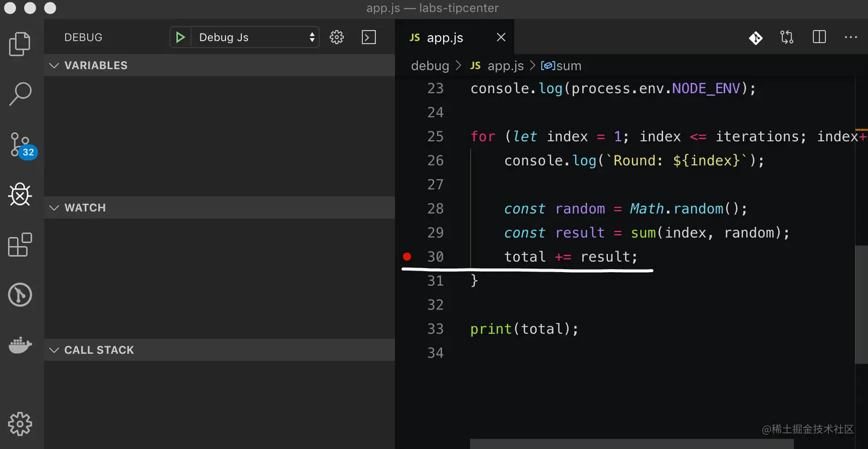
Task: Start debugging with the green play button
Action: tap(180, 37)
